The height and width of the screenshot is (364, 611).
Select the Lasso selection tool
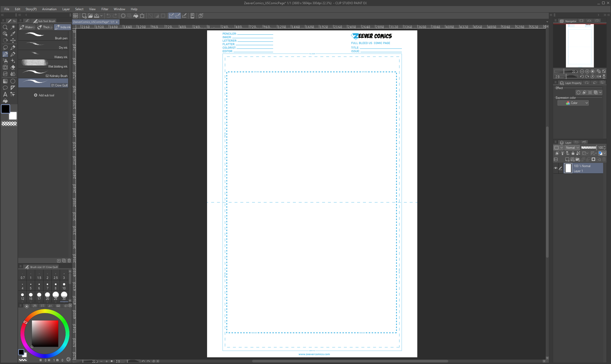[x=5, y=47]
